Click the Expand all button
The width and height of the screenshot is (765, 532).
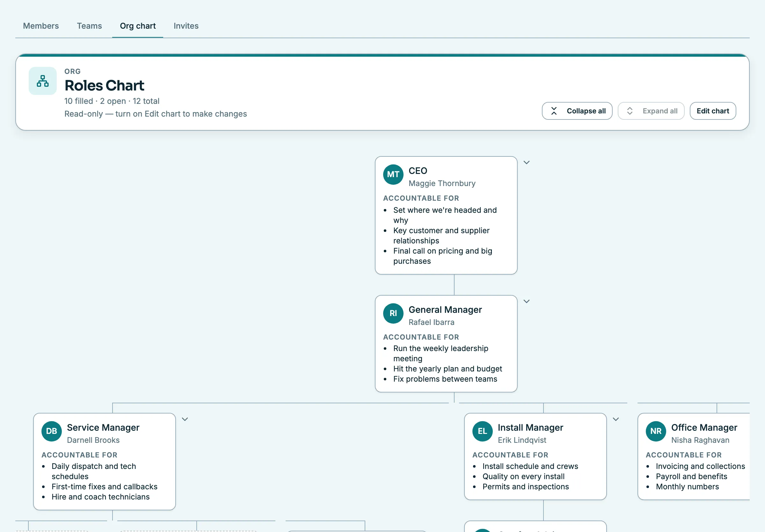(651, 111)
